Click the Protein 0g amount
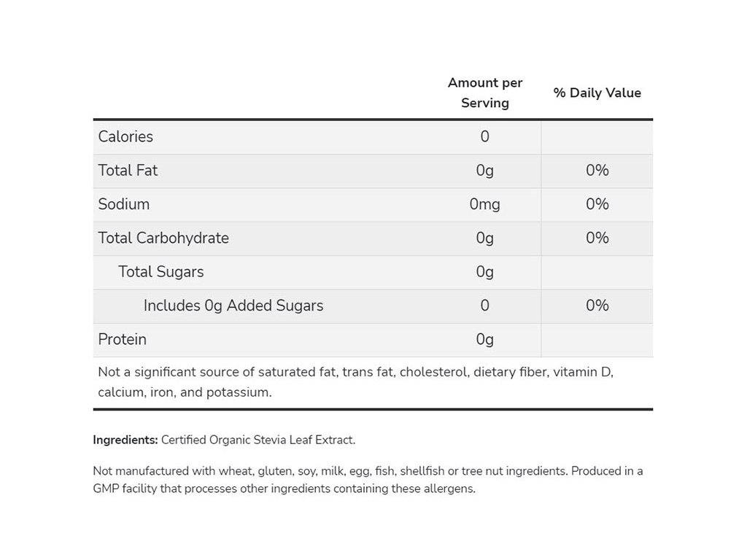The width and height of the screenshot is (747, 560). click(485, 339)
